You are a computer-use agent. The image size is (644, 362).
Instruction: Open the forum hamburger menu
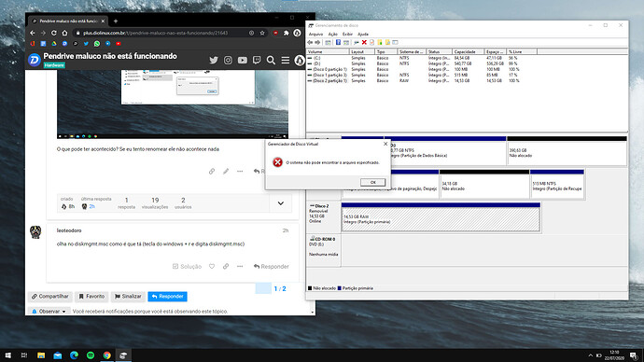pyautogui.click(x=286, y=60)
